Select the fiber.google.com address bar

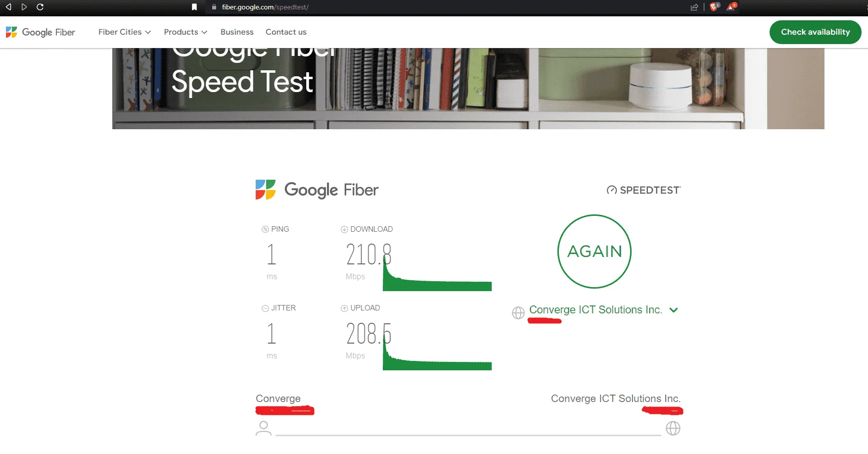[265, 7]
